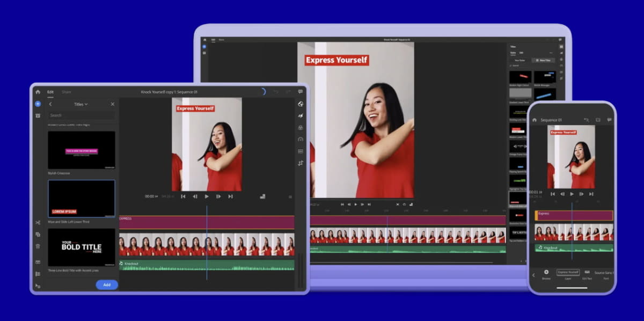This screenshot has width=644, height=321.
Task: Click the redo arrow on tablet
Action: [x=288, y=92]
